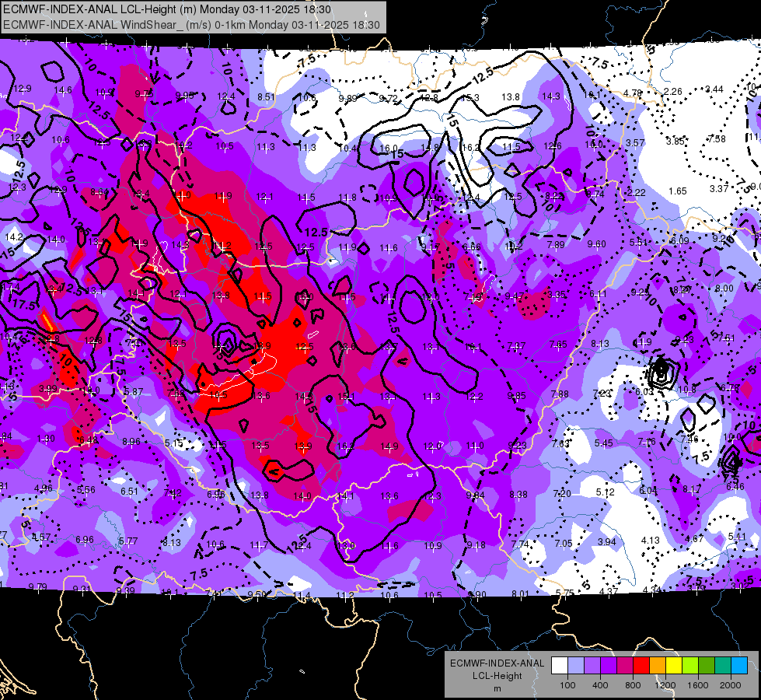
Task: Click the WindShear_ (m/s) 0-1km title line
Action: 192,25
